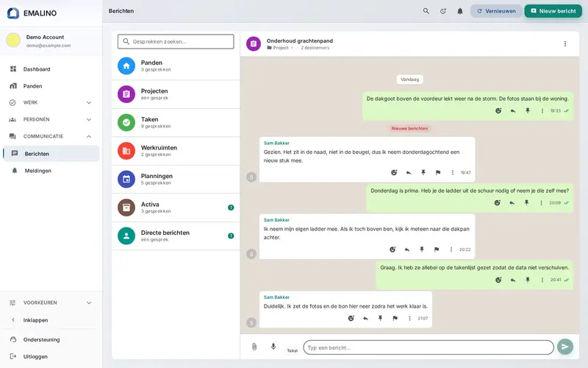React with emoji on the 20:09 message

click(x=498, y=203)
